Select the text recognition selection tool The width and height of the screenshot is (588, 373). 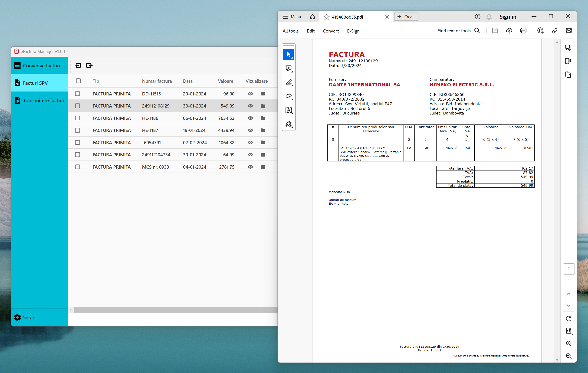(x=289, y=110)
